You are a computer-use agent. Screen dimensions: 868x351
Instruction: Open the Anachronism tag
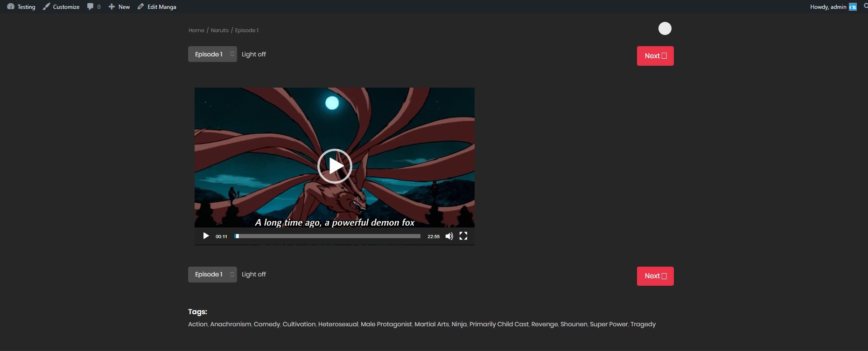pyautogui.click(x=231, y=324)
